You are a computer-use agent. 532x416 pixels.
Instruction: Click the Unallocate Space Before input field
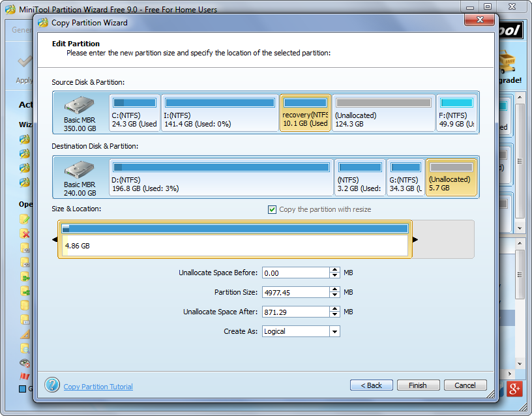[295, 273]
